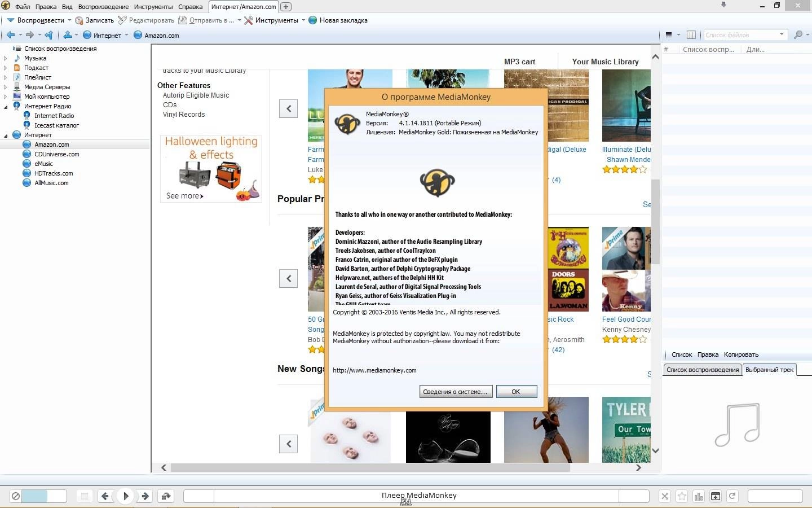Click the Воспроизвести toolbar button
This screenshot has height=508, width=812.
click(36, 20)
